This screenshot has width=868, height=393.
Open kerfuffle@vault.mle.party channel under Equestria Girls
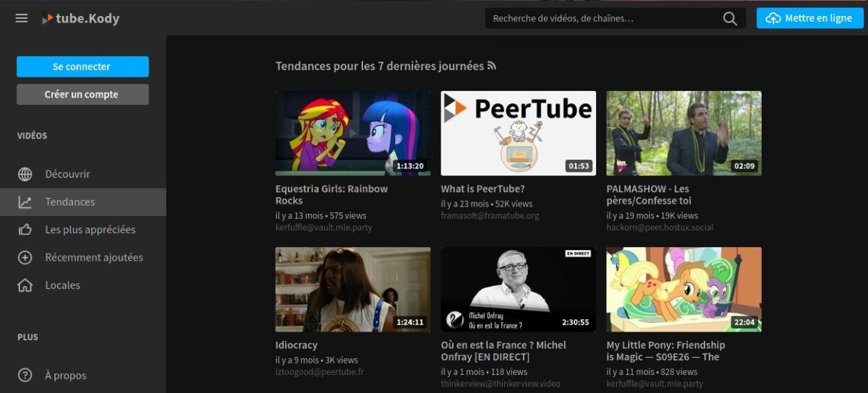pos(324,228)
